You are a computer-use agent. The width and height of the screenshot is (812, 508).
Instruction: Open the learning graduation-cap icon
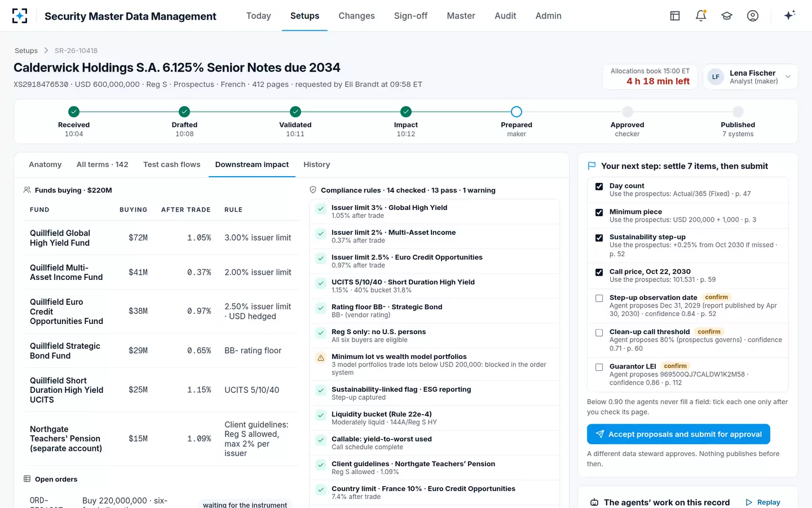tap(727, 16)
